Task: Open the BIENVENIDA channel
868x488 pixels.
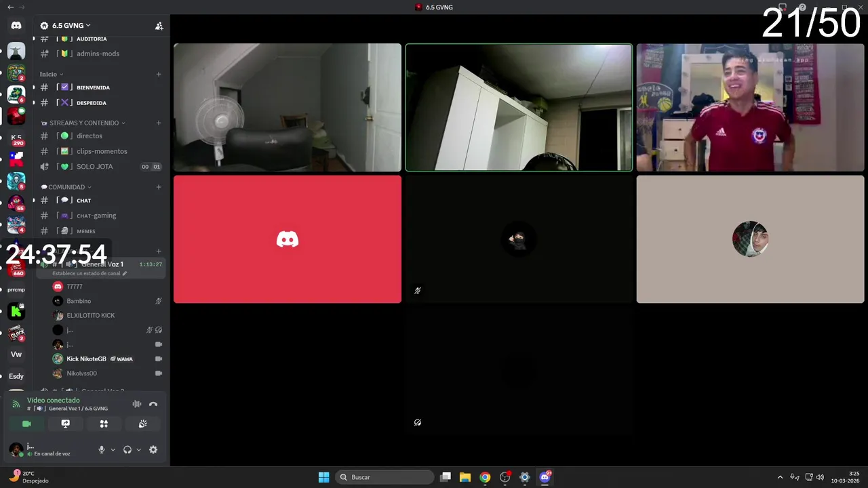Action: [100, 87]
